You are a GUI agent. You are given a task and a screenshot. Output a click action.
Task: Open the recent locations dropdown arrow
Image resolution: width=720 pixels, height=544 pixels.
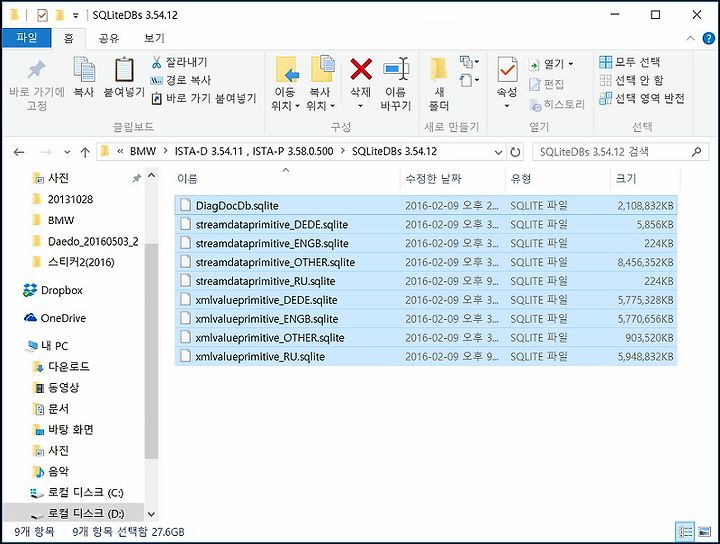(67, 152)
